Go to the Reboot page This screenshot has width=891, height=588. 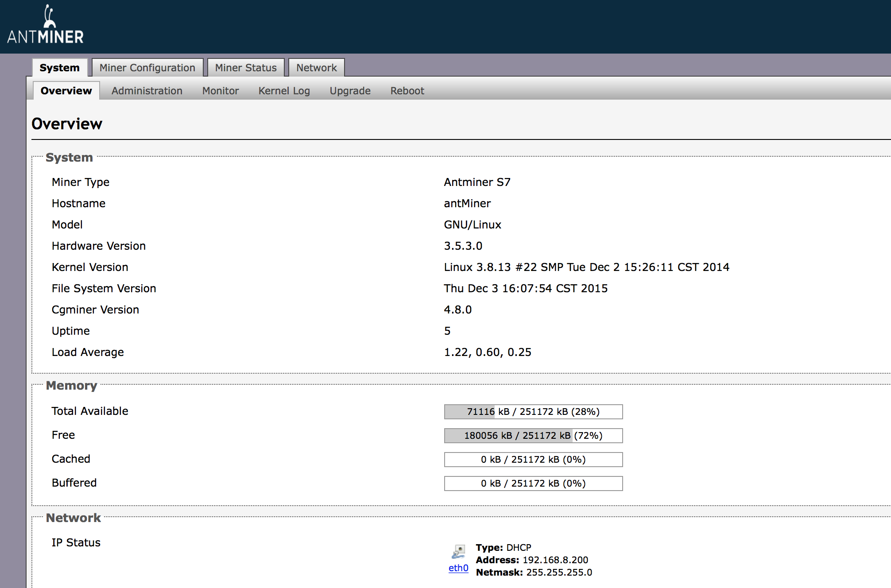pos(407,91)
